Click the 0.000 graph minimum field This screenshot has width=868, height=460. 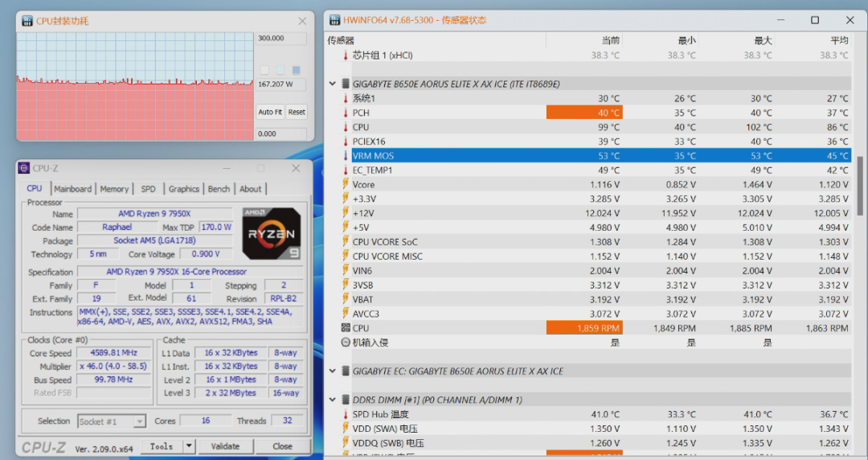click(281, 133)
